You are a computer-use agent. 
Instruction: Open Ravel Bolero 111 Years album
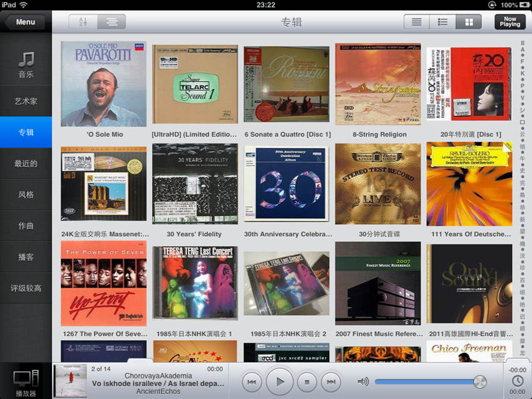(x=469, y=184)
